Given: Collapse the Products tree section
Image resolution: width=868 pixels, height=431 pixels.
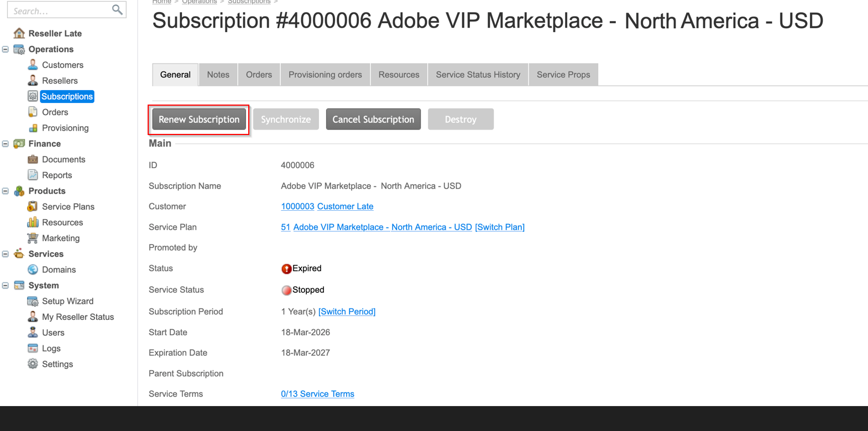Looking at the screenshot, I should point(6,191).
